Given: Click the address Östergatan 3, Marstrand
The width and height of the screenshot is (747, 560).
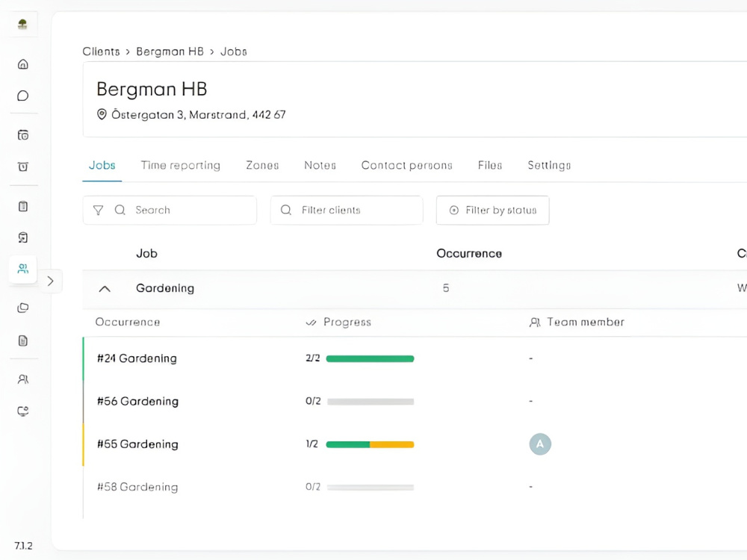Looking at the screenshot, I should tap(198, 115).
